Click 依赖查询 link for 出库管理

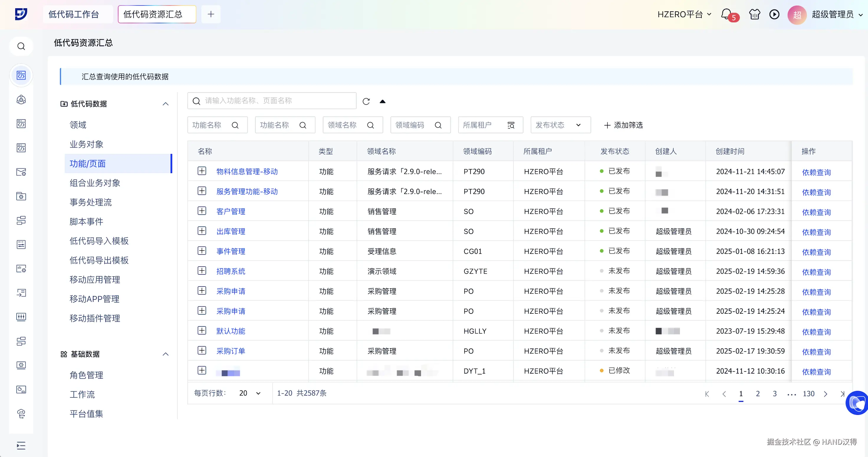[x=816, y=232]
